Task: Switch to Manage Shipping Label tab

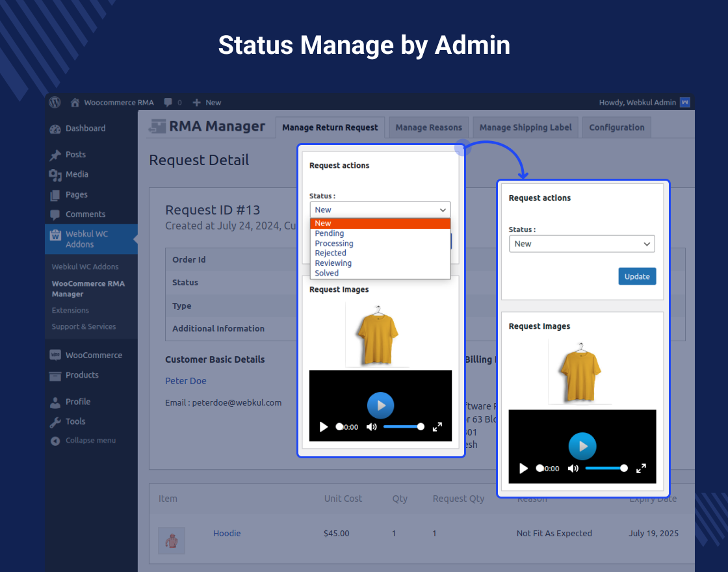Action: [526, 127]
